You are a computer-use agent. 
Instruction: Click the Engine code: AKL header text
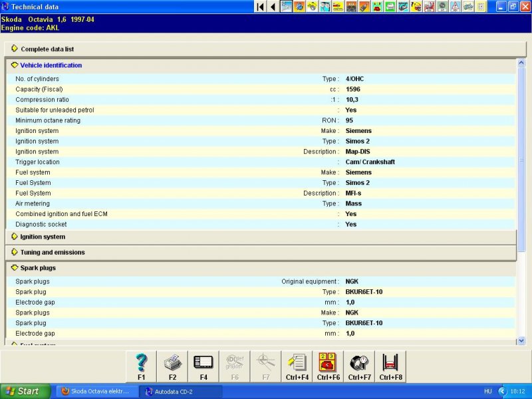30,28
